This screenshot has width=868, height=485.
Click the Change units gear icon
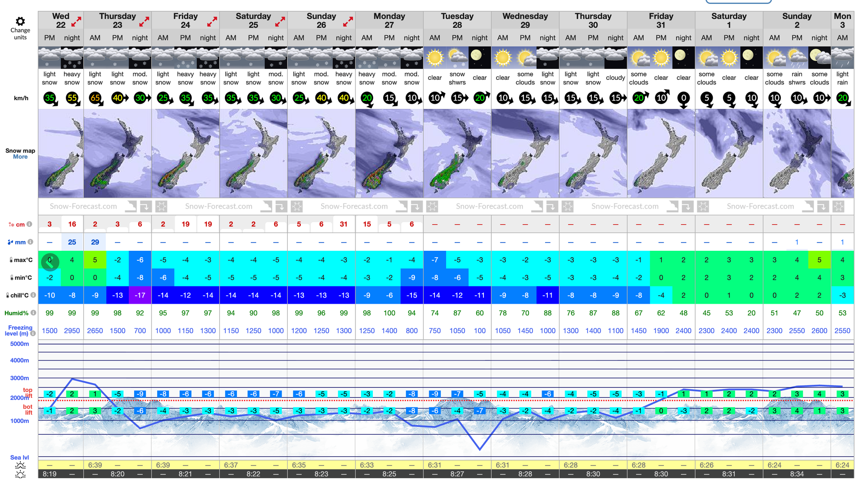(20, 21)
